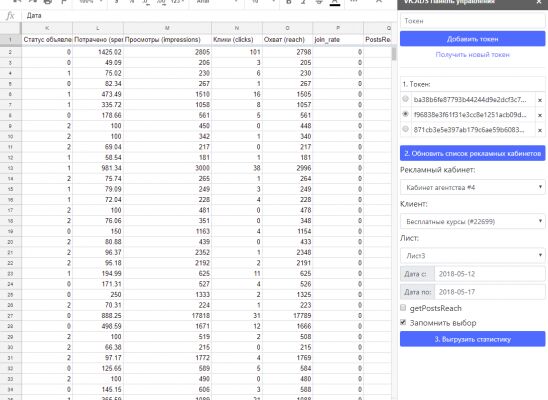Edit the Дата по field 2018-05-17

[x=490, y=292]
